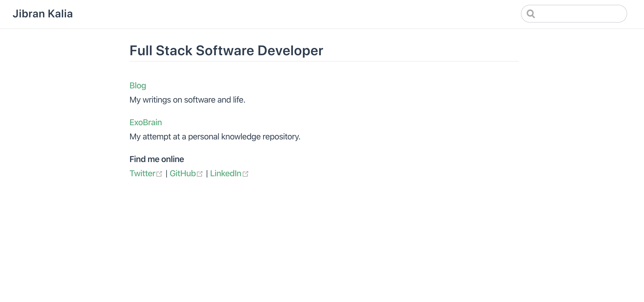Click the external-link icon next to Twitter

[x=160, y=174]
